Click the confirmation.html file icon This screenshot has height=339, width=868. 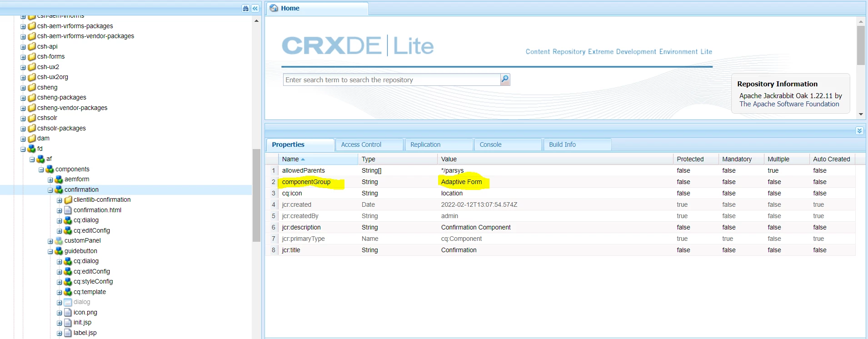click(x=68, y=210)
